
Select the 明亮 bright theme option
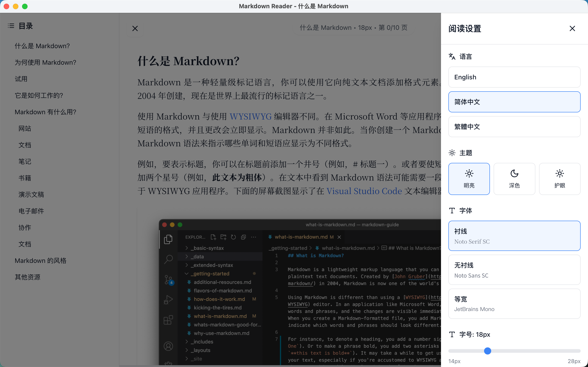(469, 179)
